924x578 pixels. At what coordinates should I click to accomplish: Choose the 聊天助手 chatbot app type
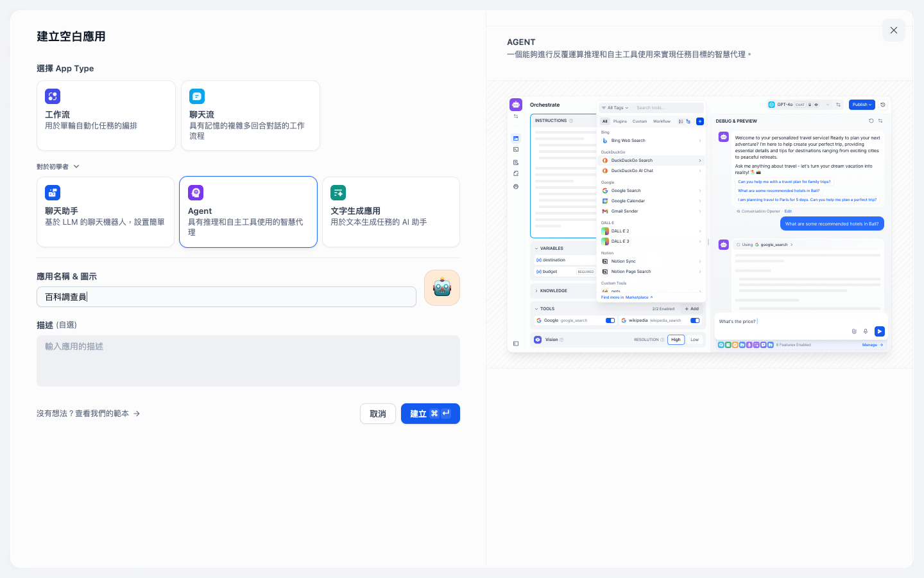[x=105, y=212]
